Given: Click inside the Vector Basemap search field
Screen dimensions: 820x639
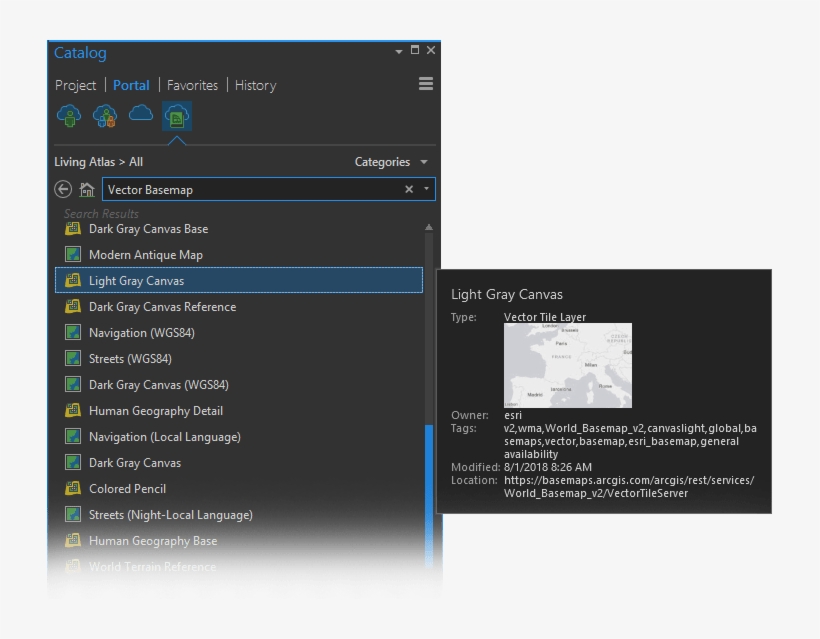Looking at the screenshot, I should (x=250, y=189).
